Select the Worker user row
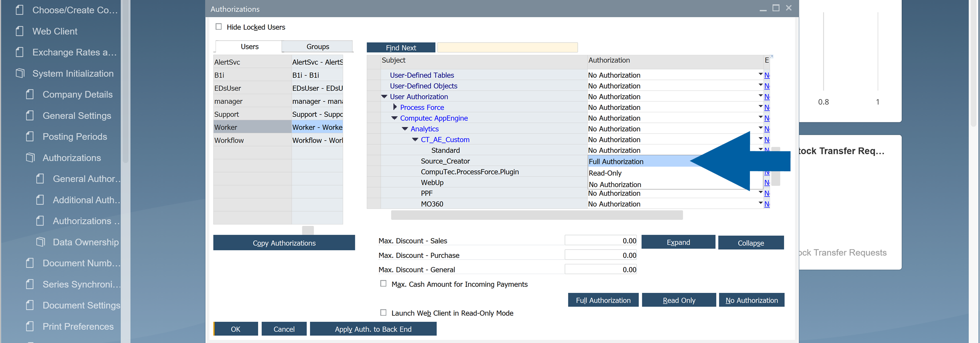The image size is (980, 343). (278, 127)
